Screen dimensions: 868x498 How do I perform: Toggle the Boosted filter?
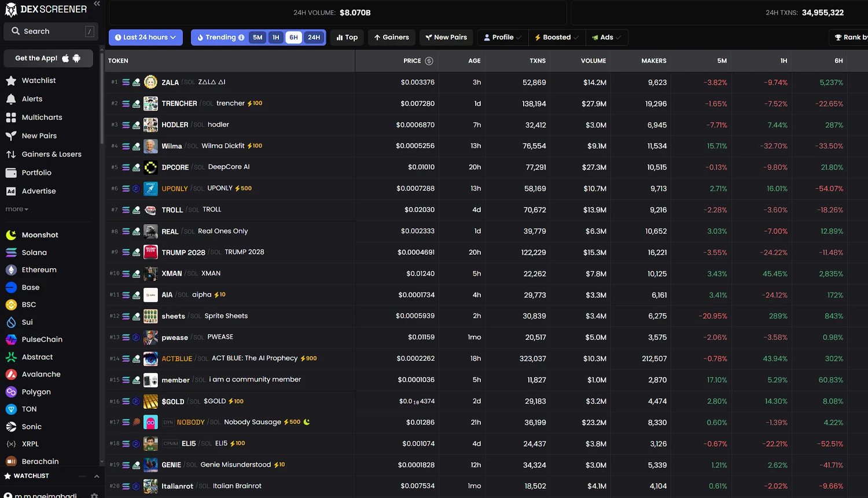[557, 38]
